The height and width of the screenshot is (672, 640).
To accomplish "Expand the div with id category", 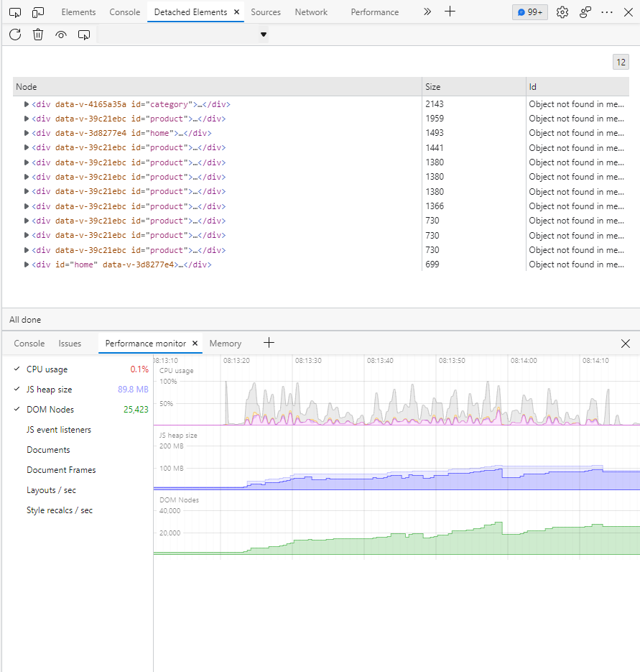I will pos(26,103).
